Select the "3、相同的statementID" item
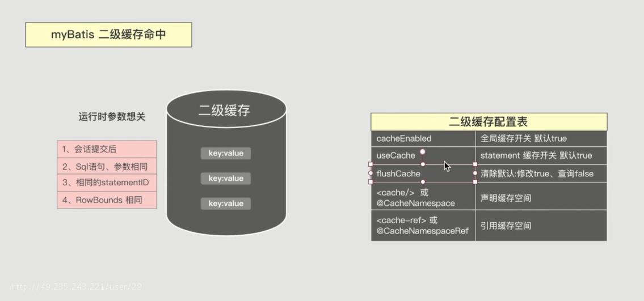This screenshot has height=301, width=644. pos(107,183)
